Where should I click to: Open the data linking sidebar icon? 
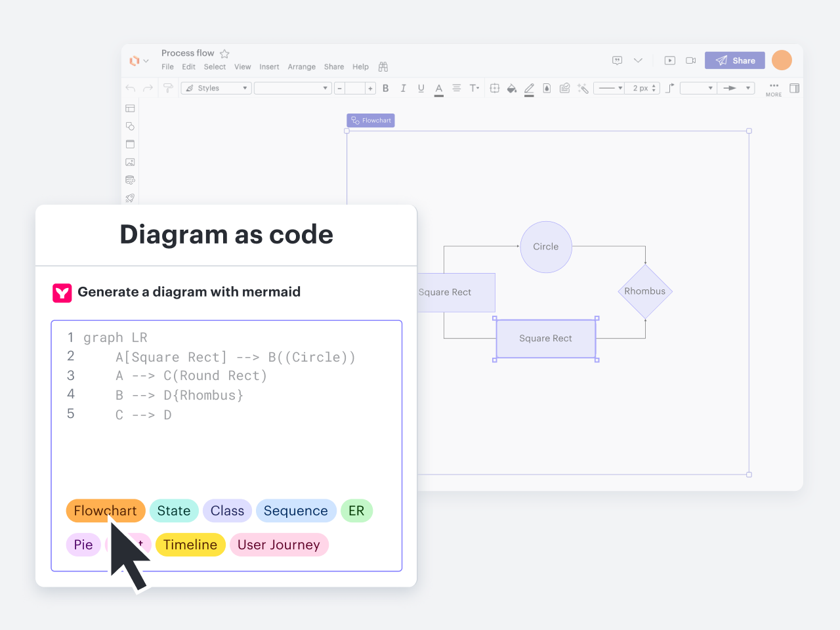point(130,180)
